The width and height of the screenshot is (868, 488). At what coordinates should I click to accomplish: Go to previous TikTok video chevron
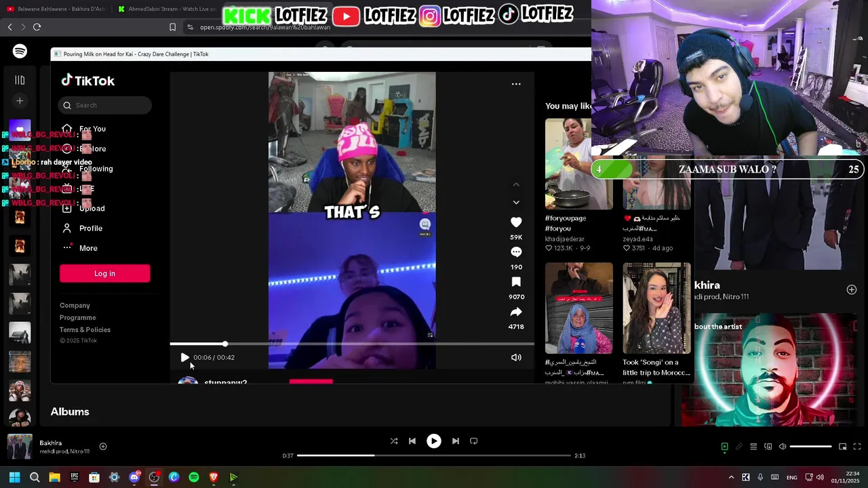pyautogui.click(x=516, y=184)
